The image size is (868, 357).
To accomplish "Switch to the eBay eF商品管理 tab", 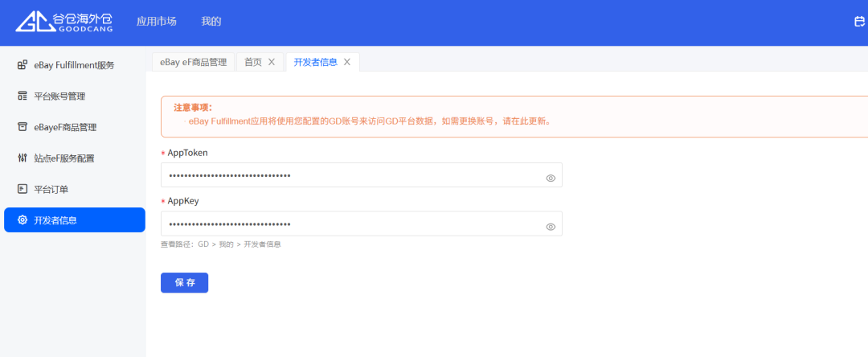I will click(x=193, y=62).
